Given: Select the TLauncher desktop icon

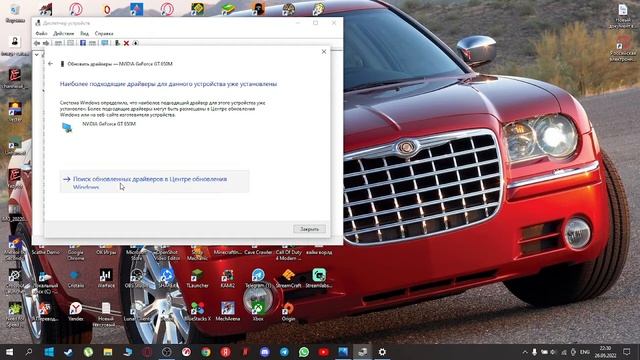Looking at the screenshot, I should pyautogui.click(x=197, y=279).
